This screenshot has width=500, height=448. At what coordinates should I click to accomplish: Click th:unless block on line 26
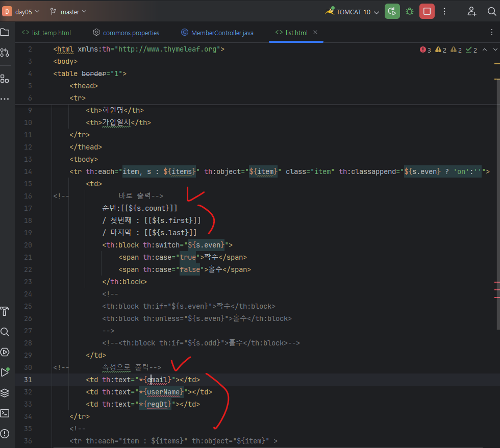[x=197, y=318]
